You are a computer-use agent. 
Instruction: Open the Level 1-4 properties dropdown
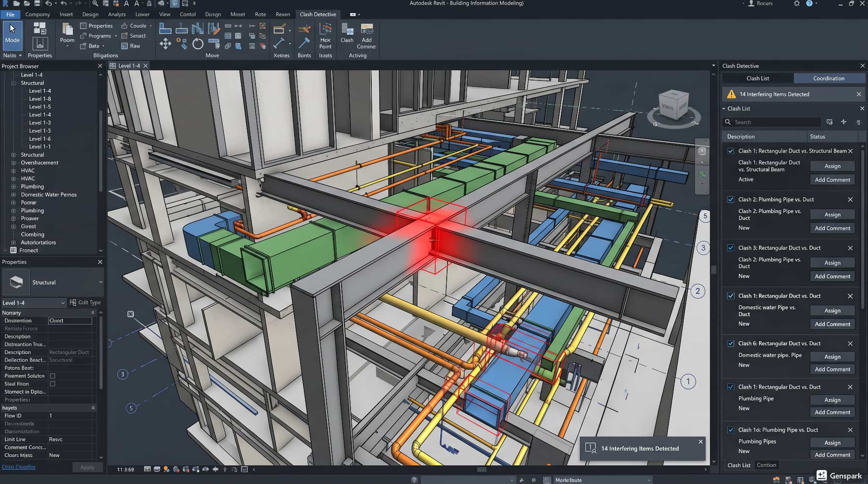[63, 303]
